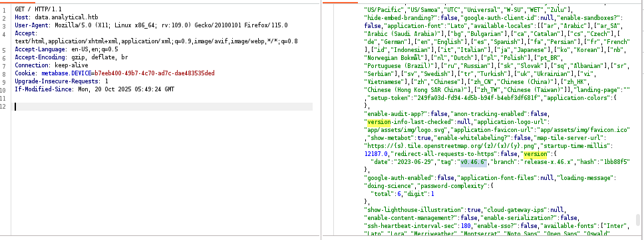The width and height of the screenshot is (644, 240).
Task: Click the cookie value 'b7eeb400-49b7-4c70-ad7c-dae483535ded'
Action: 154,73
